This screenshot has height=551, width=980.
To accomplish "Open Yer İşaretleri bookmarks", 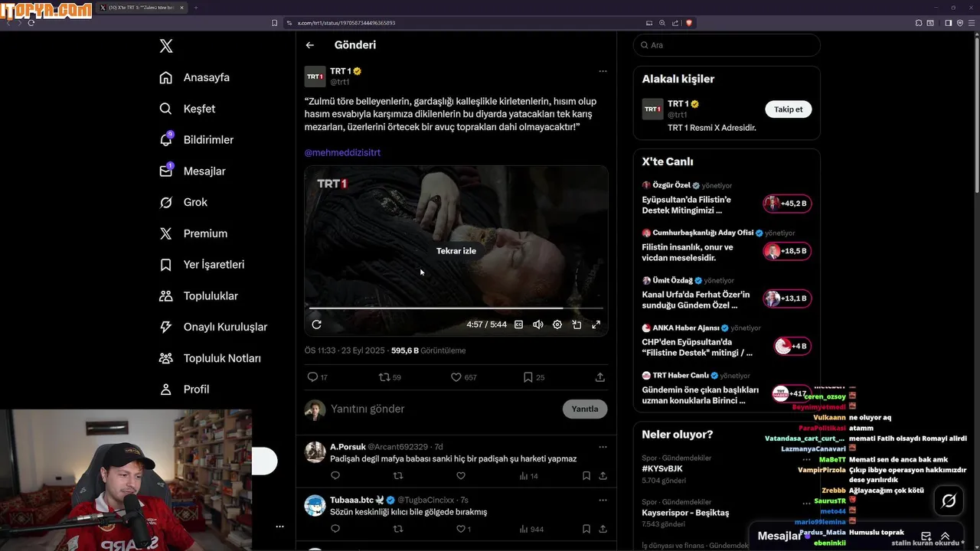I will point(201,265).
